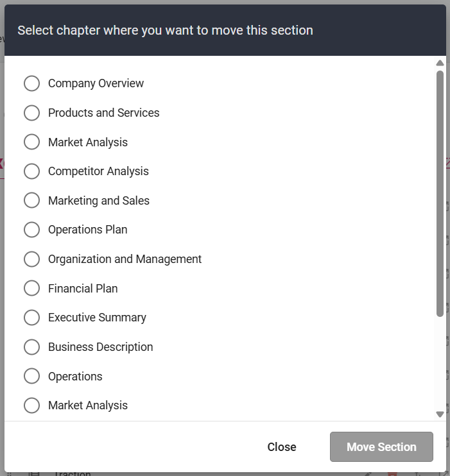Click the scroll up arrow icon
Viewport: 450px width, 476px height.
[440, 63]
